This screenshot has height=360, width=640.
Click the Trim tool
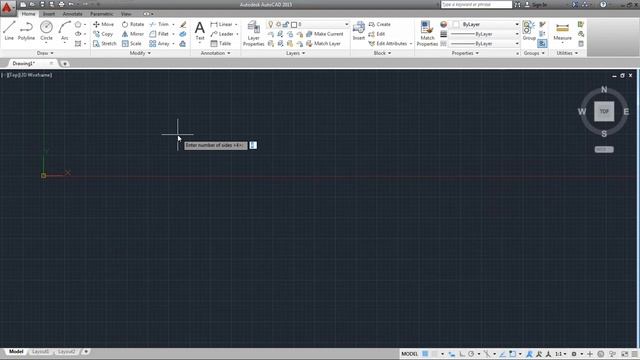pyautogui.click(x=159, y=24)
